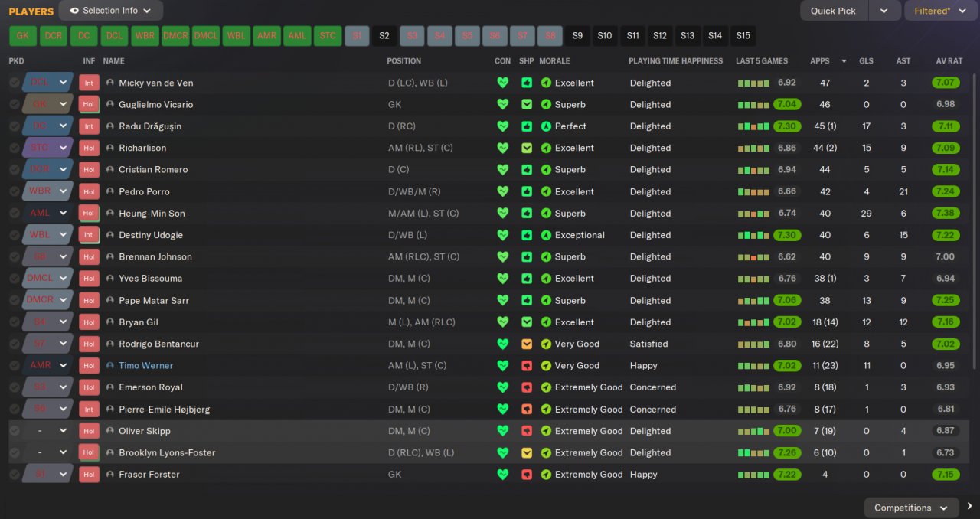Click person icon beside Pape Matar Sarr
The height and width of the screenshot is (519, 980).
pos(110,300)
